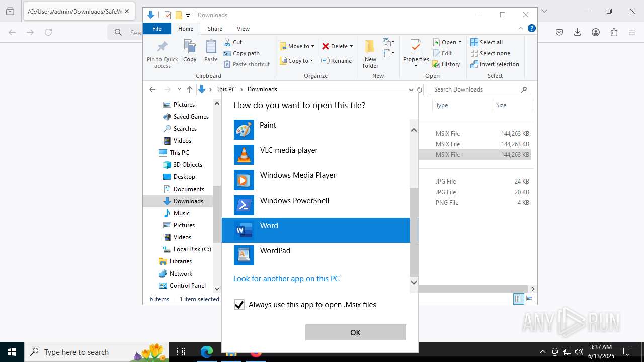
Task: Sort files by the Type column
Action: click(x=462, y=105)
